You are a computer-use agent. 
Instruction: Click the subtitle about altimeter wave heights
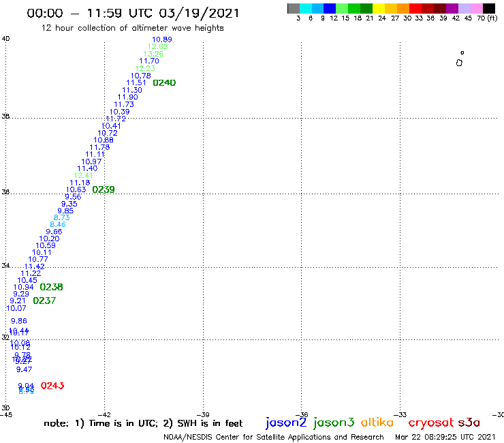pyautogui.click(x=132, y=28)
